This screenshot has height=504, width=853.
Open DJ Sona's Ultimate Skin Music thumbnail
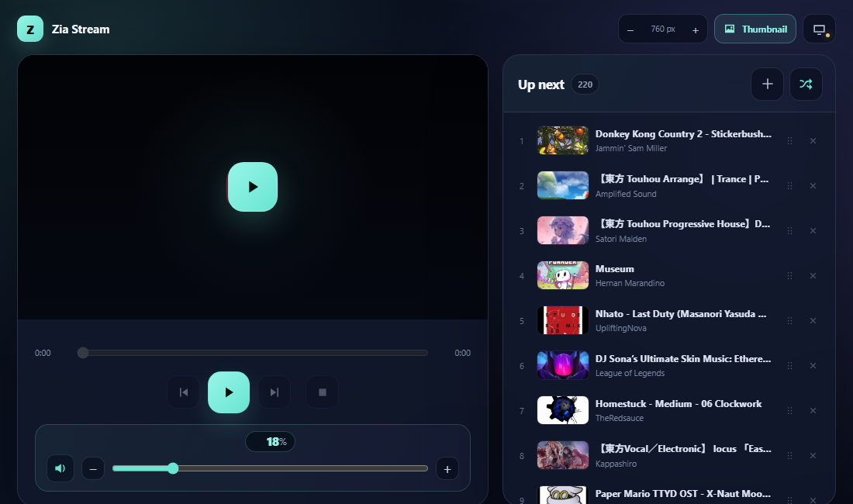562,365
